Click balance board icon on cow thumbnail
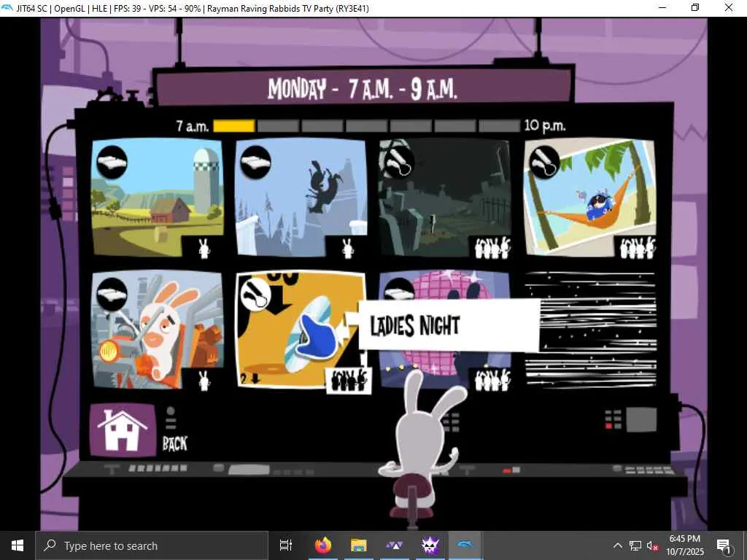Viewport: 747px width, 560px height. click(256, 163)
